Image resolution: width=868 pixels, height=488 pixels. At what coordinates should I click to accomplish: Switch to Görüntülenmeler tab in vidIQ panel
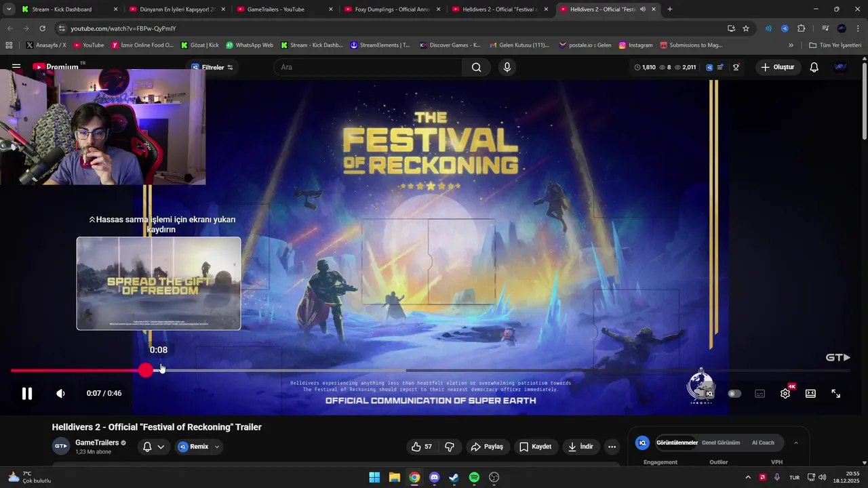677,443
